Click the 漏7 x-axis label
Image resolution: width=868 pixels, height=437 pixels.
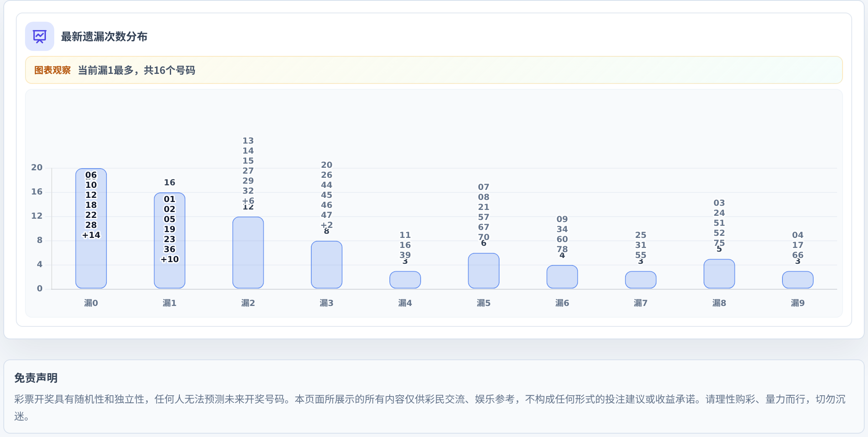641,303
